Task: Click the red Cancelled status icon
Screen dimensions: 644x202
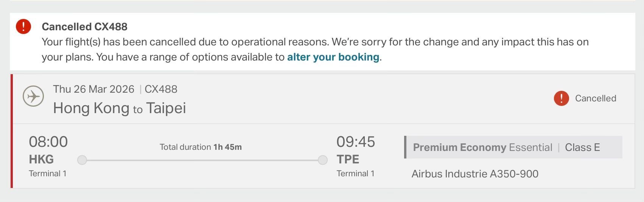Action: tap(562, 98)
